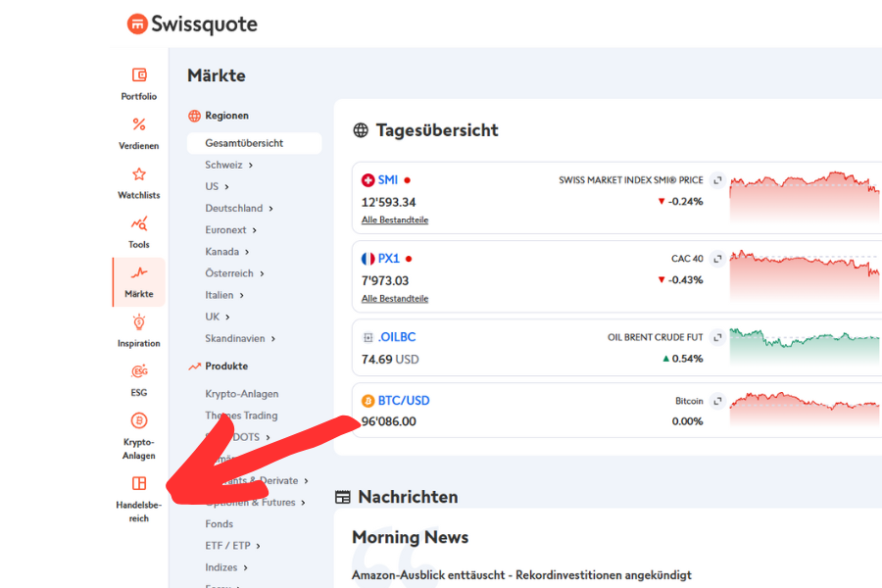Viewport: 882px width, 588px height.
Task: Click the Nachrichten news icon
Action: coord(343,497)
